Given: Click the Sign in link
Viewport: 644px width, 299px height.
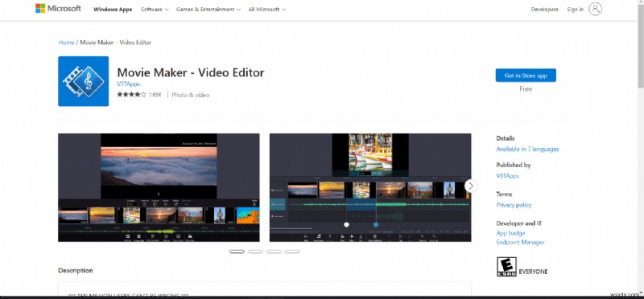Looking at the screenshot, I should coord(575,10).
